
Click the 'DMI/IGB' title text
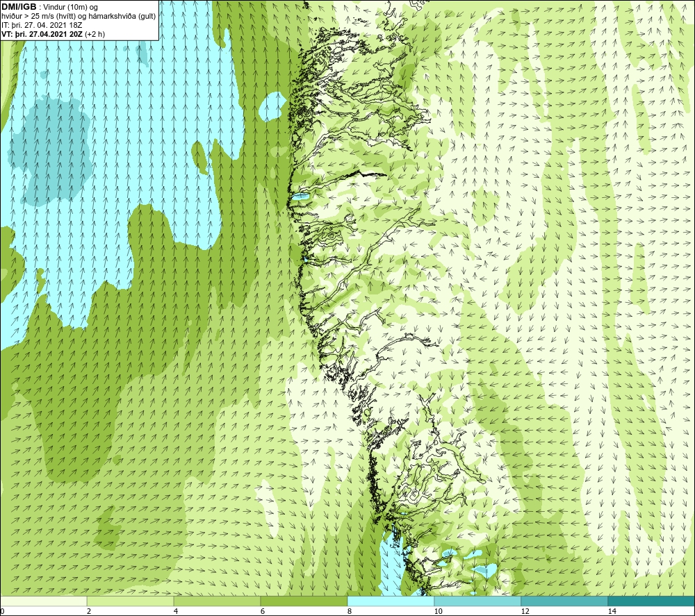coord(19,7)
